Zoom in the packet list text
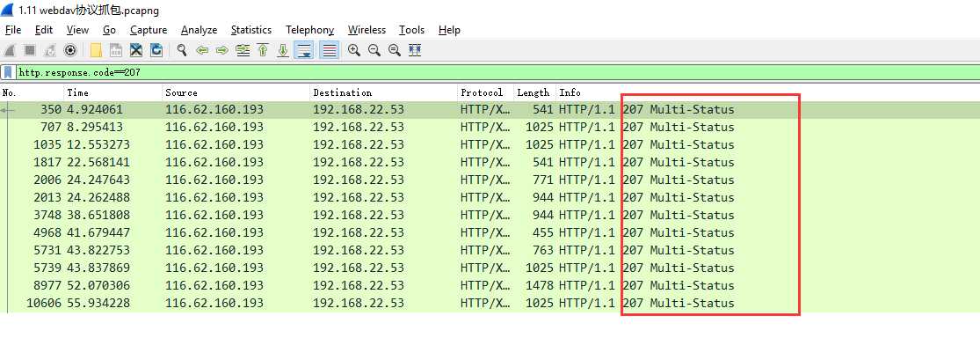 tap(353, 50)
